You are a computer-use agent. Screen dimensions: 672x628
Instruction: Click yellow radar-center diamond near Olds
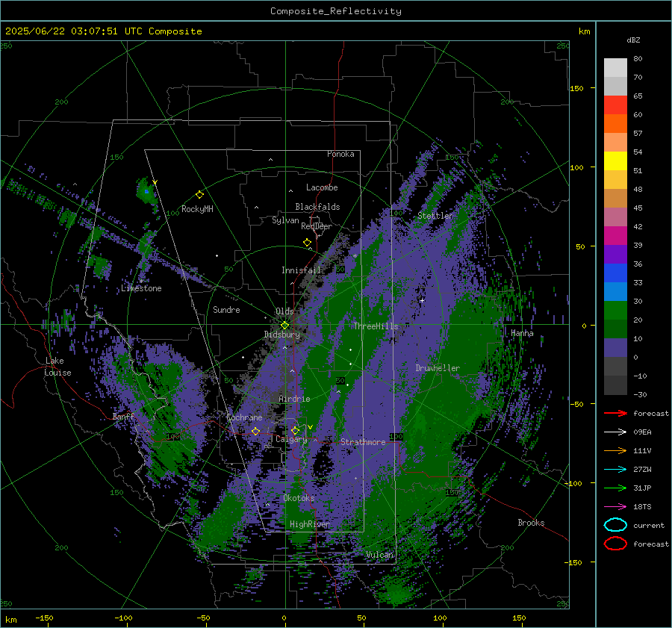point(284,326)
